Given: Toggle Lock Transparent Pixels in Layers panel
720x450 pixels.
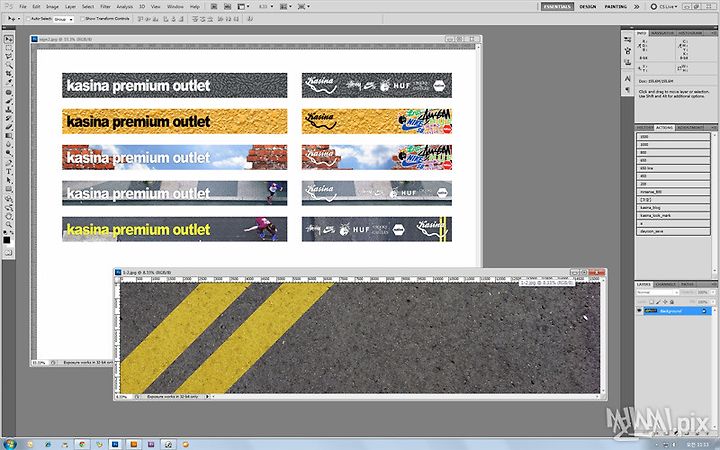Looking at the screenshot, I should tap(651, 302).
